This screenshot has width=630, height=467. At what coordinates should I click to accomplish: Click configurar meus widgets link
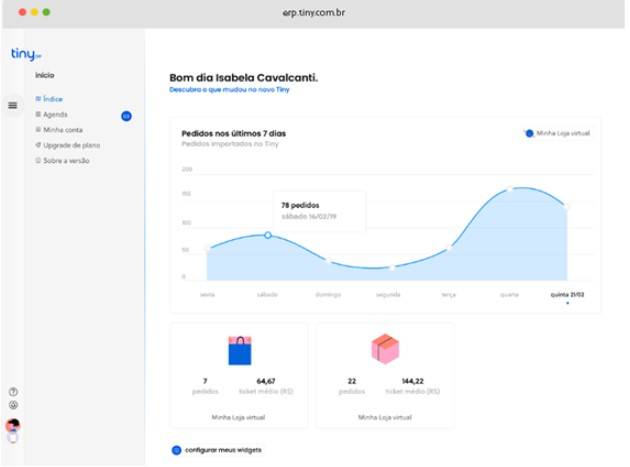point(223,450)
